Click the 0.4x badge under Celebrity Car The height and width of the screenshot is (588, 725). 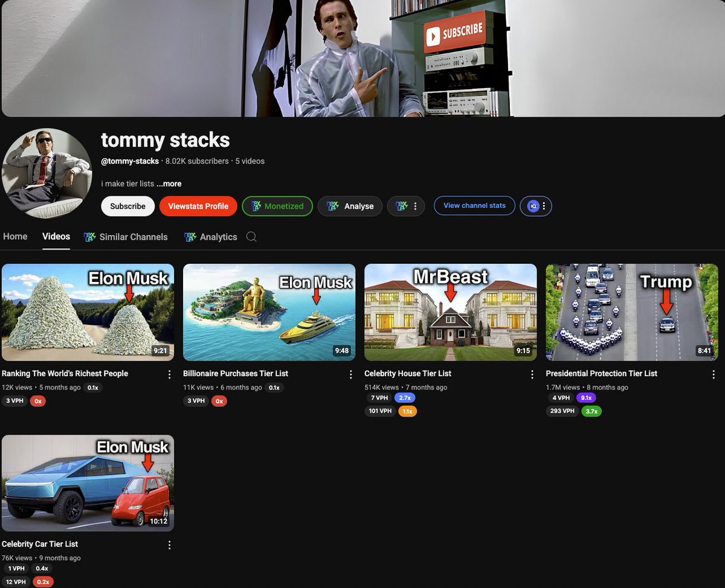[x=42, y=569]
